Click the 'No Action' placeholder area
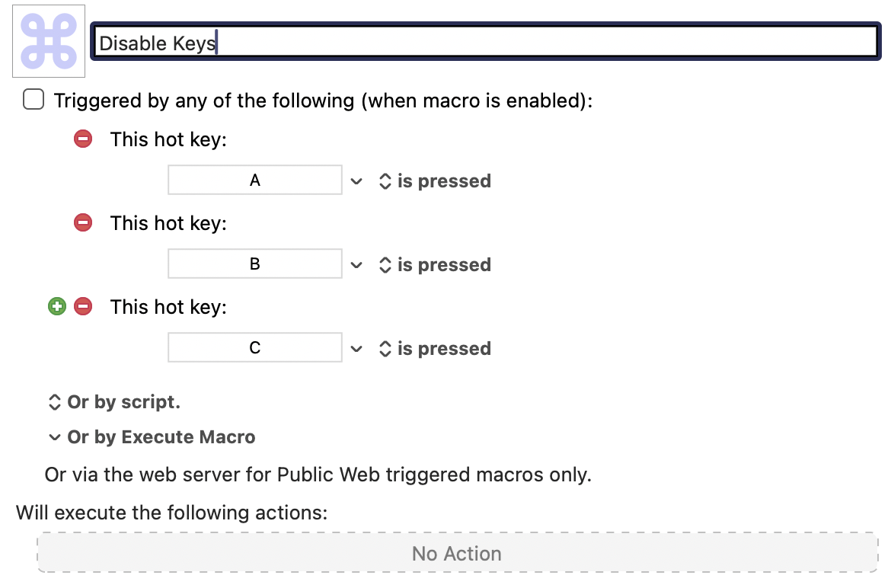Image resolution: width=891 pixels, height=588 pixels. (458, 552)
